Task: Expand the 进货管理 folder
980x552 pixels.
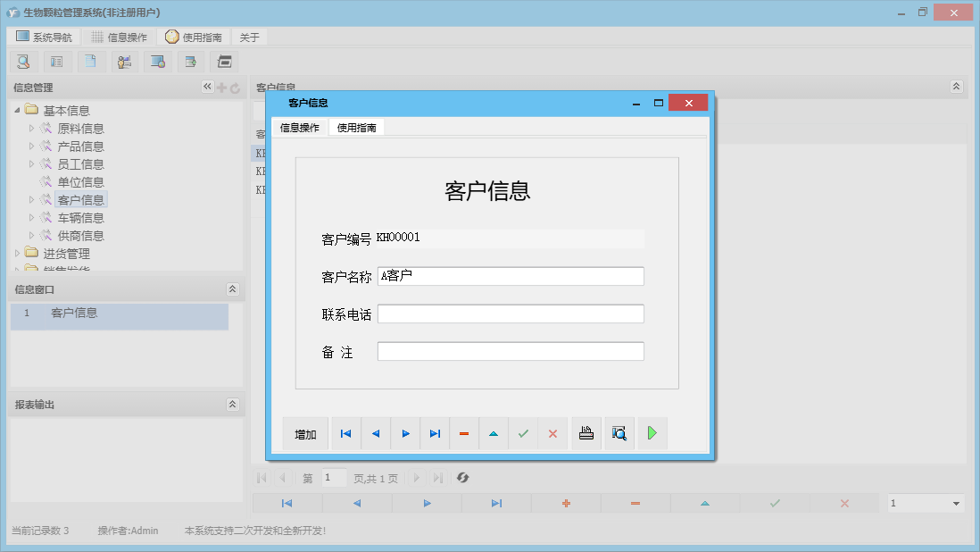Action: click(17, 253)
